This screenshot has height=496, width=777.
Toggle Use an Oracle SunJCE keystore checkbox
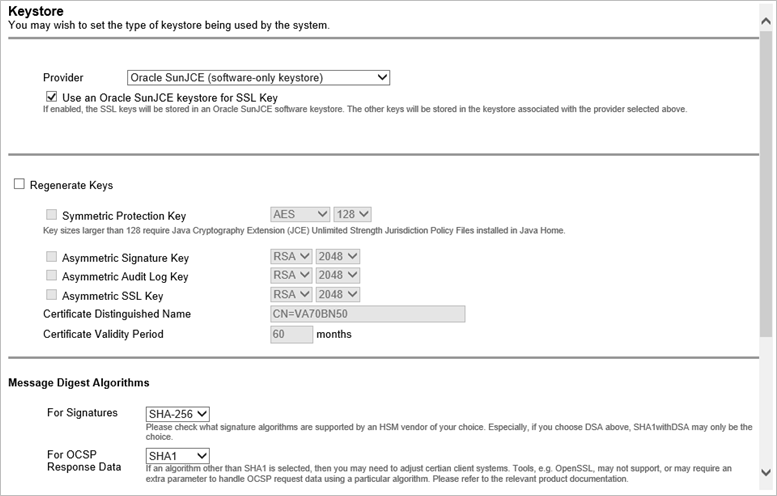tap(51, 96)
